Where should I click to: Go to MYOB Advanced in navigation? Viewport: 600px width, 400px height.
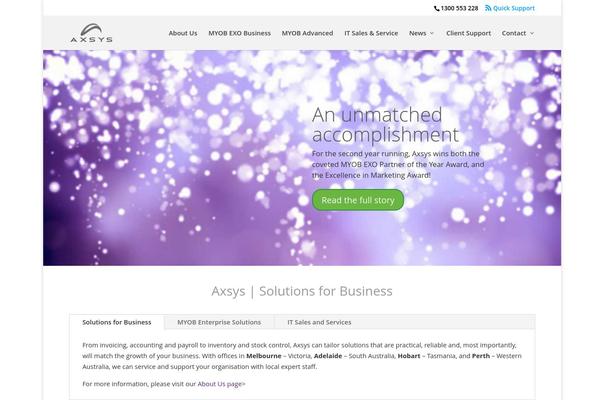point(307,33)
